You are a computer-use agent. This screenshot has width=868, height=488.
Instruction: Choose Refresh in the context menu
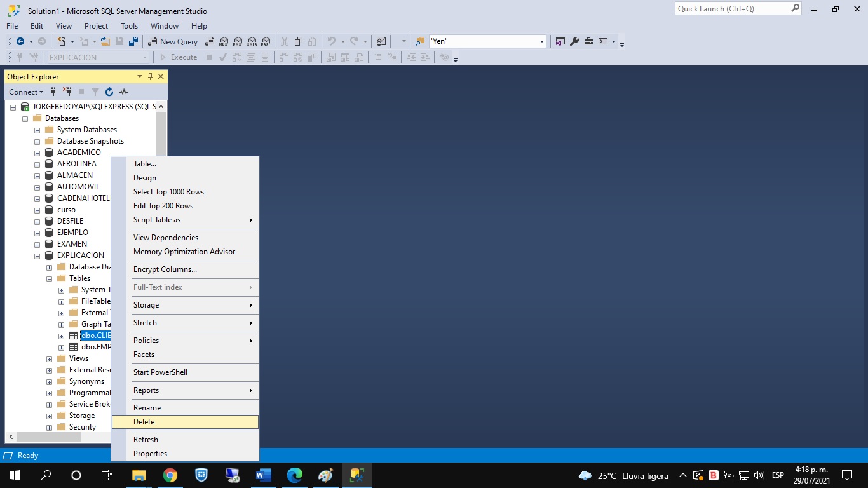point(185,440)
